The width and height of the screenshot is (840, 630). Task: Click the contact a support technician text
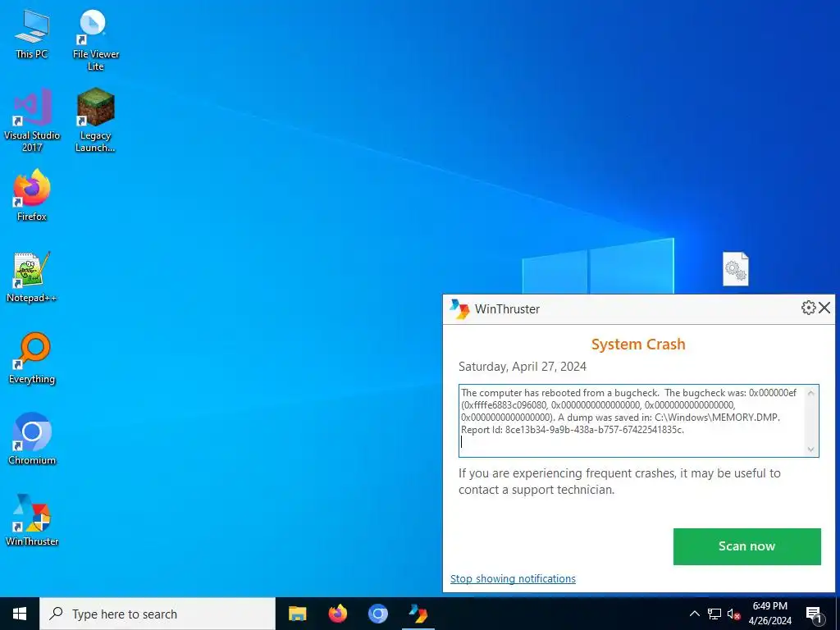536,490
